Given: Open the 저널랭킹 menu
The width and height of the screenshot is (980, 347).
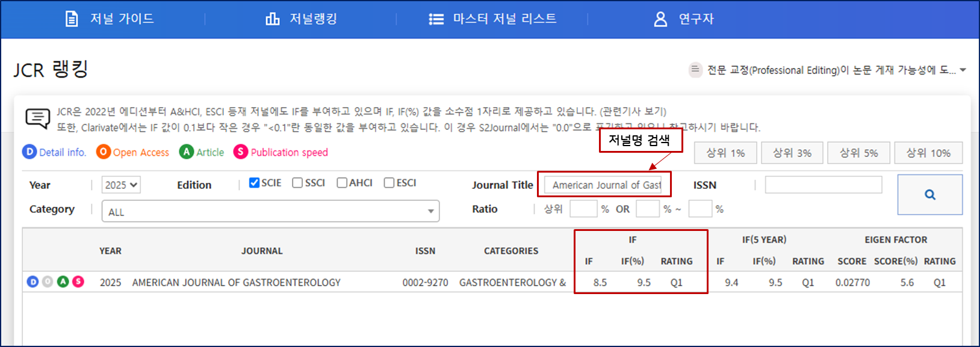Looking at the screenshot, I should [x=313, y=19].
